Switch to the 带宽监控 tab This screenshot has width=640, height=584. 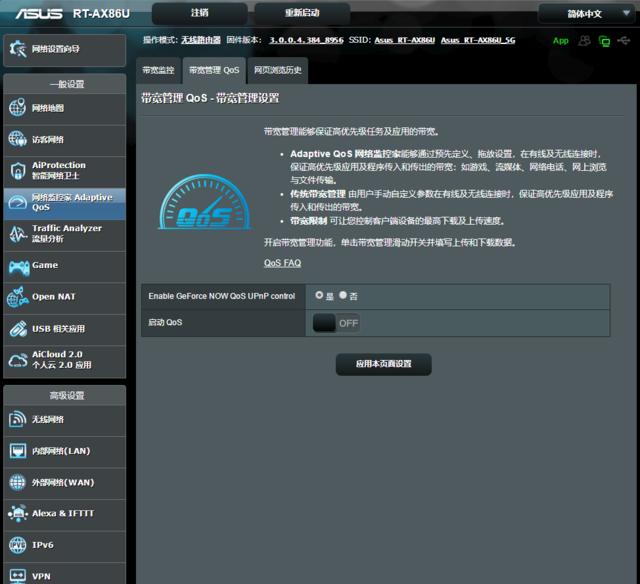click(x=158, y=70)
